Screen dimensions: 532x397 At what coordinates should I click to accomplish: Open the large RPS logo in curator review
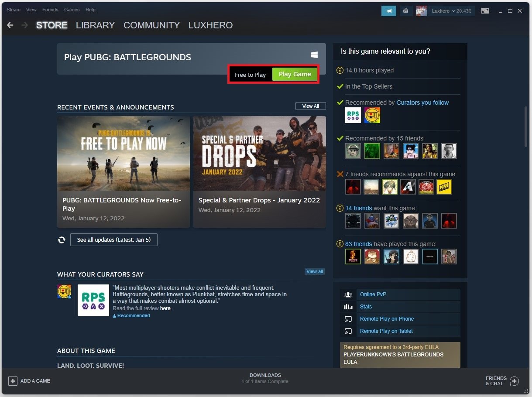[x=93, y=300]
